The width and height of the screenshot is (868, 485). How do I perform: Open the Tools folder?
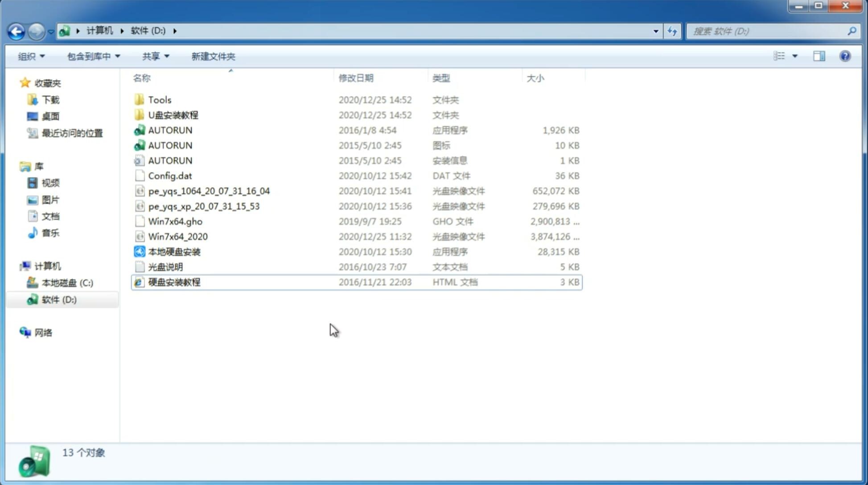(160, 99)
